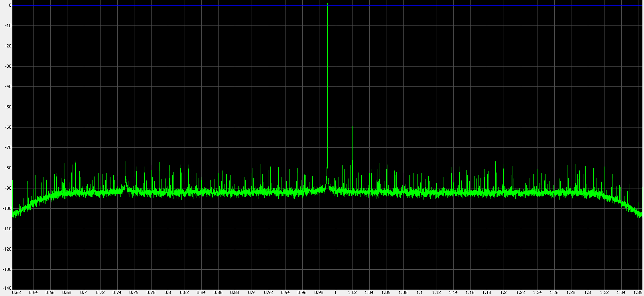Click the x-axis label "0.66"
Image resolution: width=644 pixels, height=296 pixels.
point(50,293)
